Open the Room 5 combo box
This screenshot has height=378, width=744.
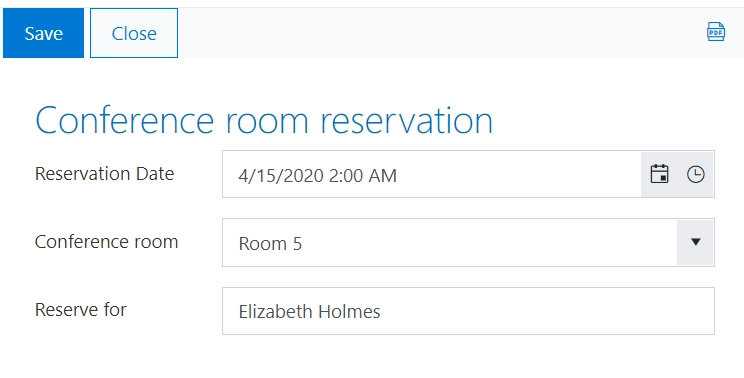coord(468,242)
